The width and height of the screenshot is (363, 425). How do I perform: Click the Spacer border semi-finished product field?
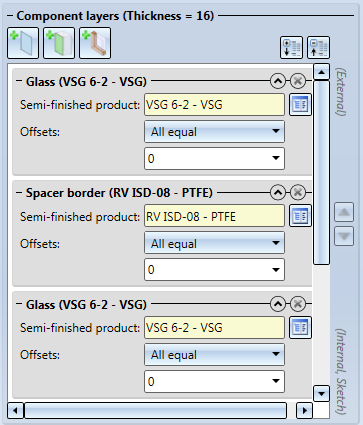(x=214, y=216)
